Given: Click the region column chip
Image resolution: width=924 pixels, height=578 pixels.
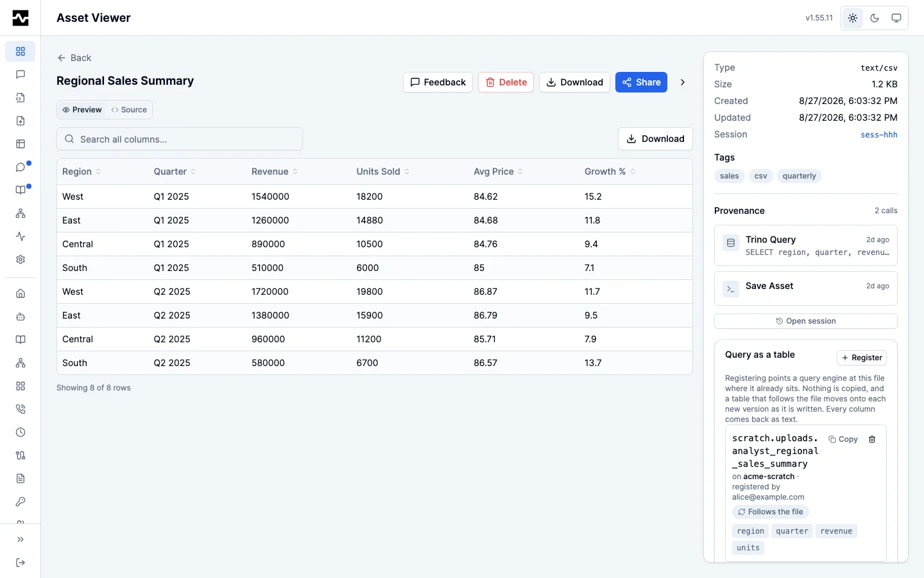Looking at the screenshot, I should 751,531.
